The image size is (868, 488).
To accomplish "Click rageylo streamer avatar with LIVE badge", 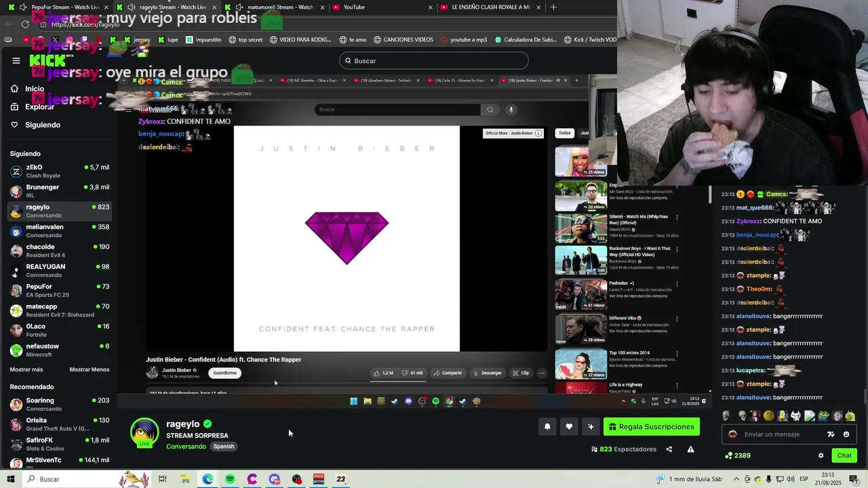I will pyautogui.click(x=144, y=434).
